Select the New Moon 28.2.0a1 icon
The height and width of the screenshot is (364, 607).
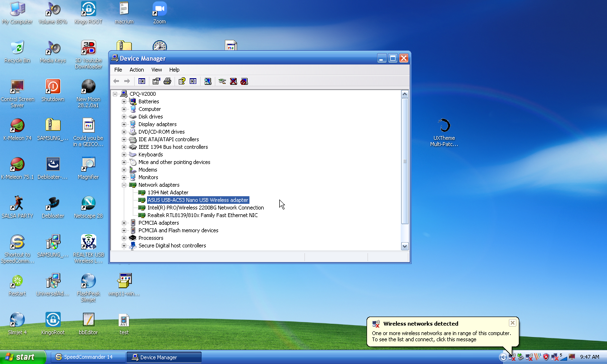pyautogui.click(x=88, y=93)
